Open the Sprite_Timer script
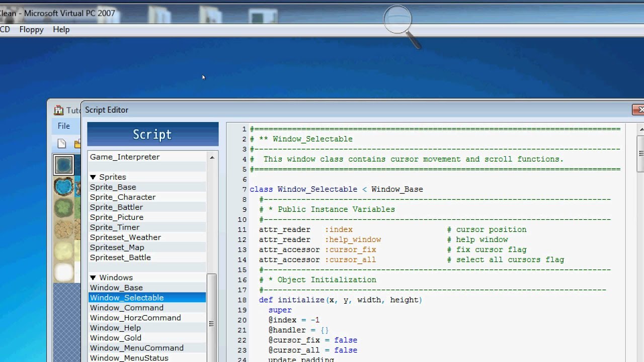644x362 pixels. pyautogui.click(x=148, y=227)
